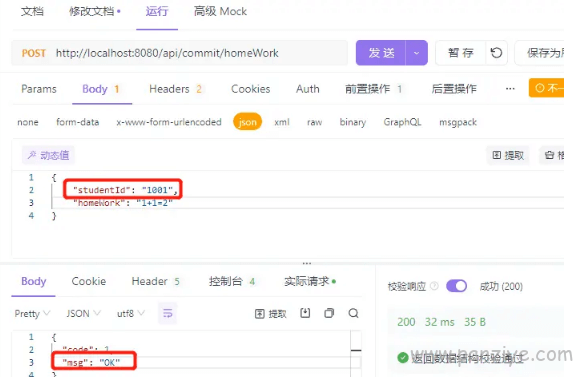Image resolution: width=583 pixels, height=377 pixels.
Task: Open the response Header tab
Action: click(x=155, y=281)
